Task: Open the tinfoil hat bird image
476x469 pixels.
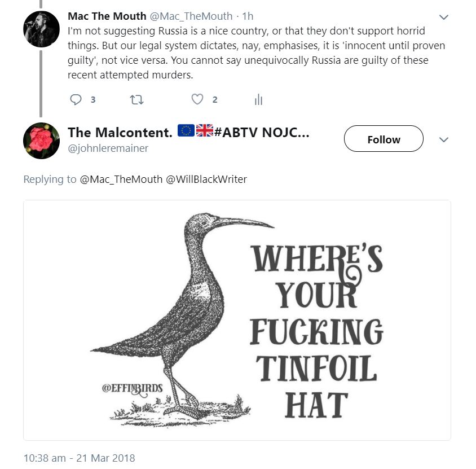Action: point(237,320)
